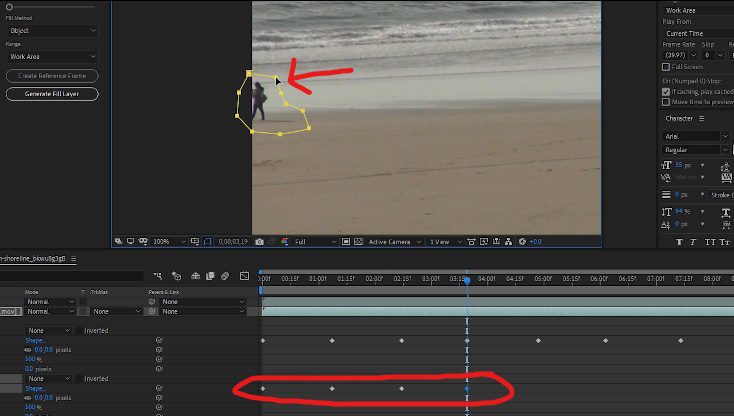Click the reset exposure icon in viewer
This screenshot has height=416, width=734.
click(x=522, y=241)
